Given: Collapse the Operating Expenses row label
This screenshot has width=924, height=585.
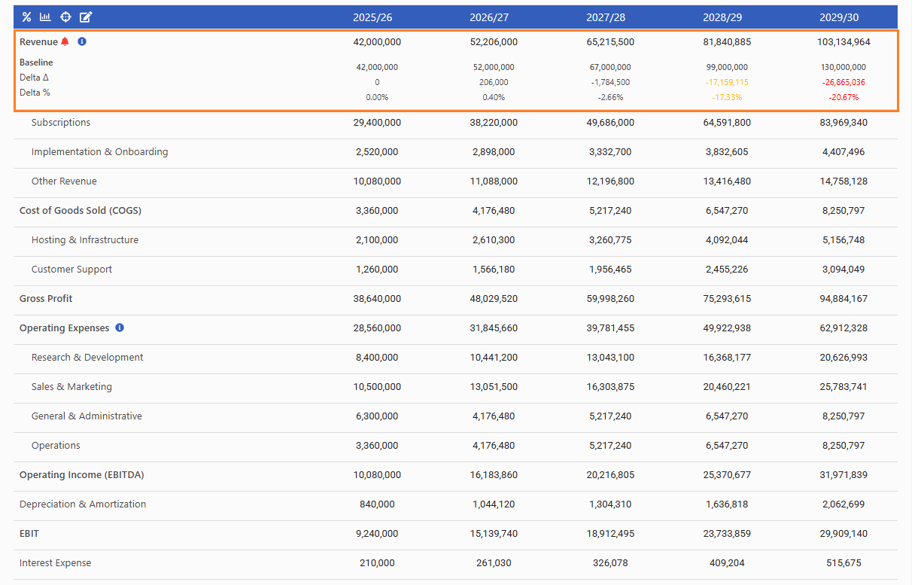Looking at the screenshot, I should (x=64, y=328).
